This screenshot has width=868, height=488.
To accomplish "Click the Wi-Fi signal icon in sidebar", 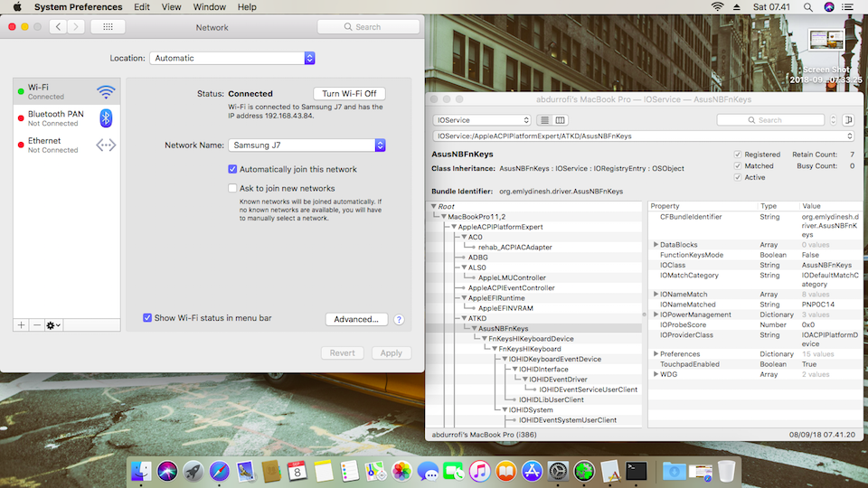I will pyautogui.click(x=106, y=91).
